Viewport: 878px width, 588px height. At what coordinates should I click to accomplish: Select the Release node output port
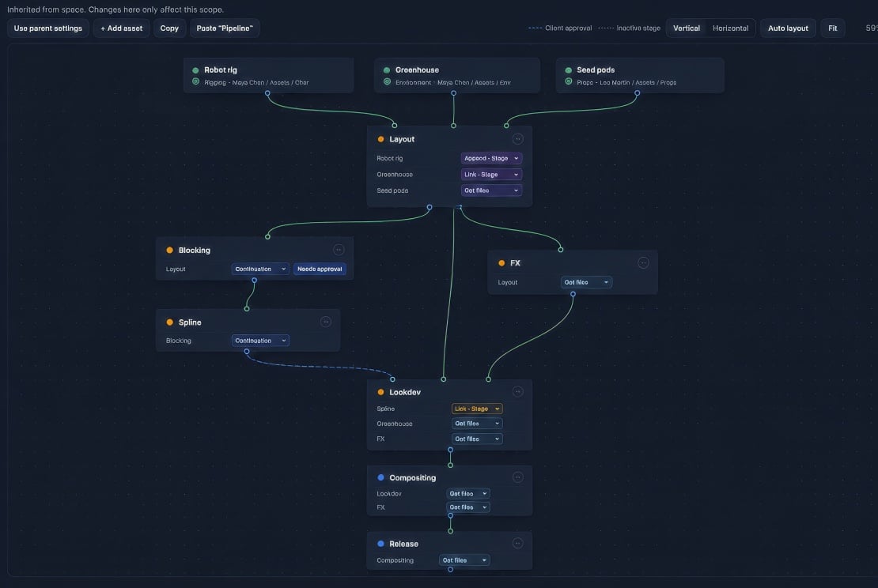tap(450, 570)
